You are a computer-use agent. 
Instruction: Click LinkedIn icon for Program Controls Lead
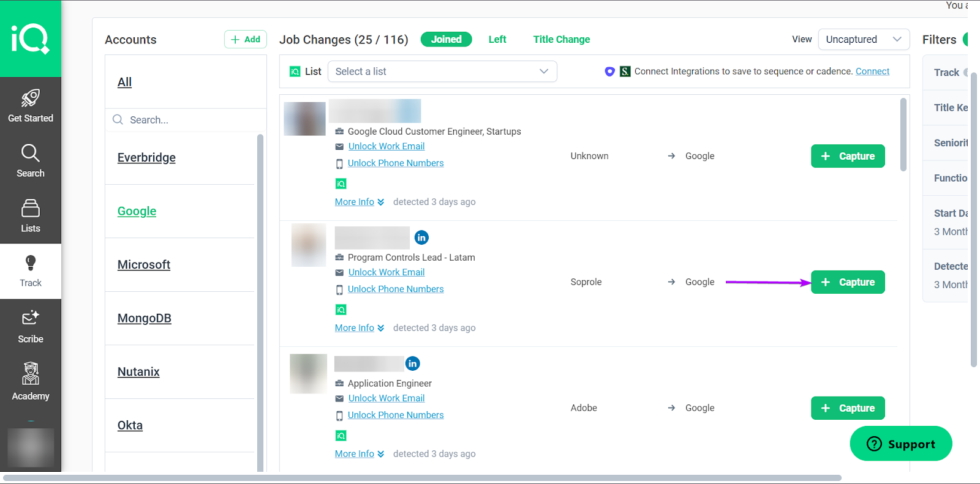(421, 237)
